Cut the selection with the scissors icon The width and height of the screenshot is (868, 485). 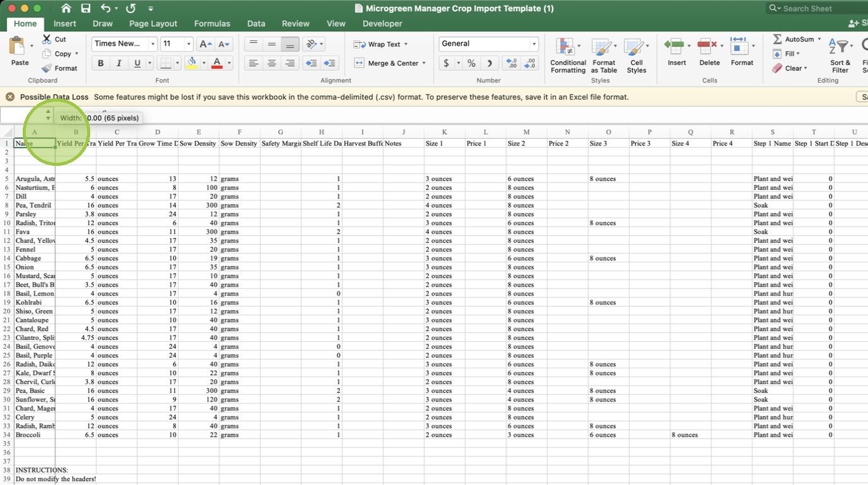47,39
